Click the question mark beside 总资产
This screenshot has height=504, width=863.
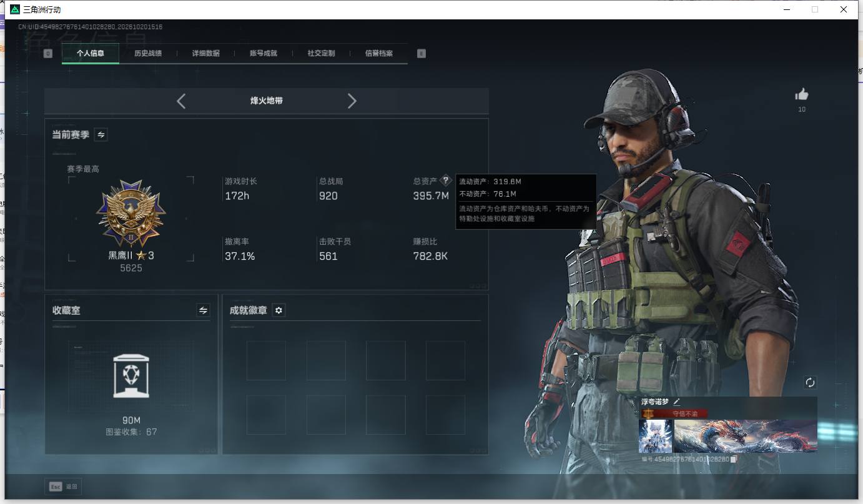445,180
